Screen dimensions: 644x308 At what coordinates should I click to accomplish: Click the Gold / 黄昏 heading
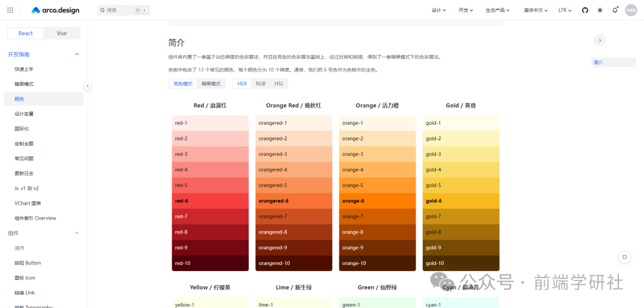pos(461,106)
